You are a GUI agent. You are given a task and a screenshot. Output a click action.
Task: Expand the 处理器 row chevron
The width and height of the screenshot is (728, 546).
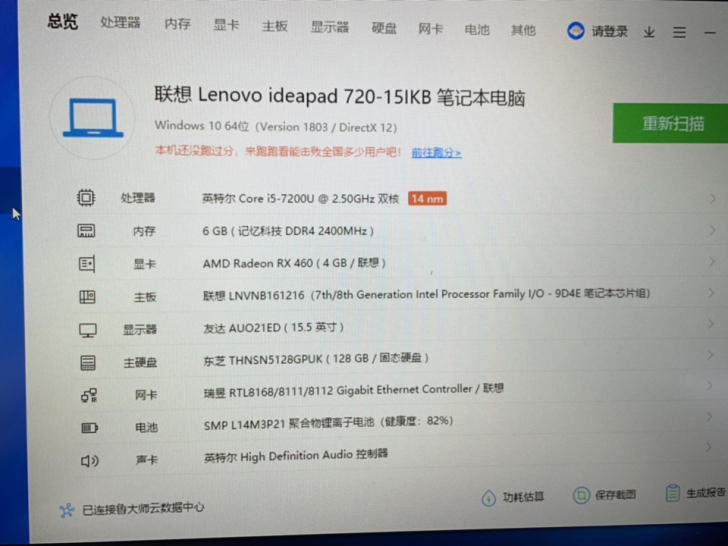tap(713, 199)
